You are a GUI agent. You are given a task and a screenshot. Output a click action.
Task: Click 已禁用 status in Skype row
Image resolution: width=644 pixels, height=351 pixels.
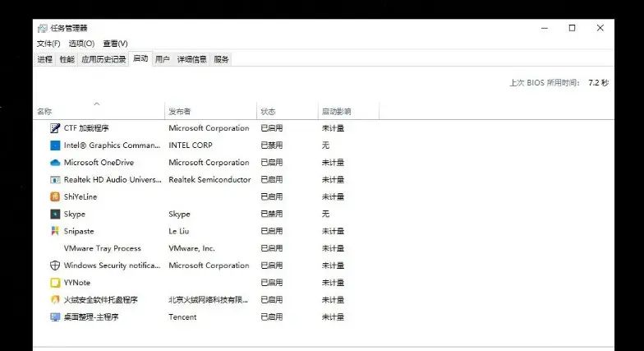click(x=271, y=214)
